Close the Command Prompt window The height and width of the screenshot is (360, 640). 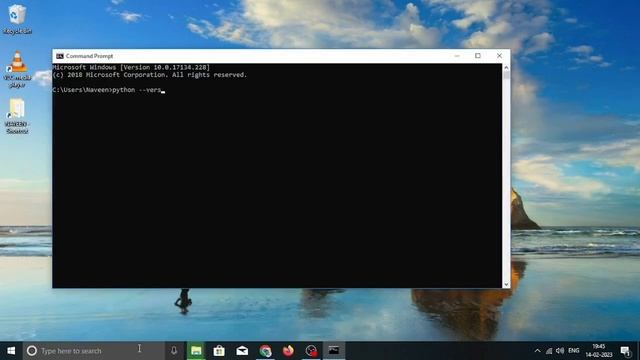(x=499, y=56)
